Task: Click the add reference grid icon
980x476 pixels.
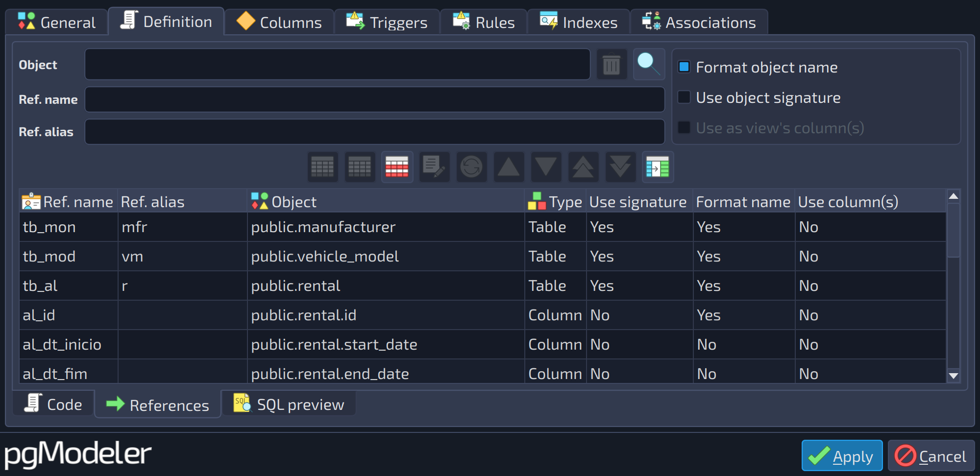Action: coord(322,167)
